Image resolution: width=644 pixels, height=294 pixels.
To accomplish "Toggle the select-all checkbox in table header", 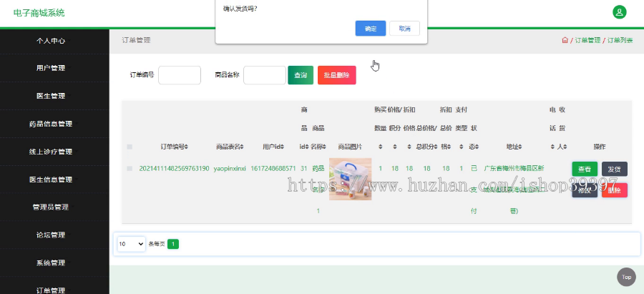I will coord(130,147).
